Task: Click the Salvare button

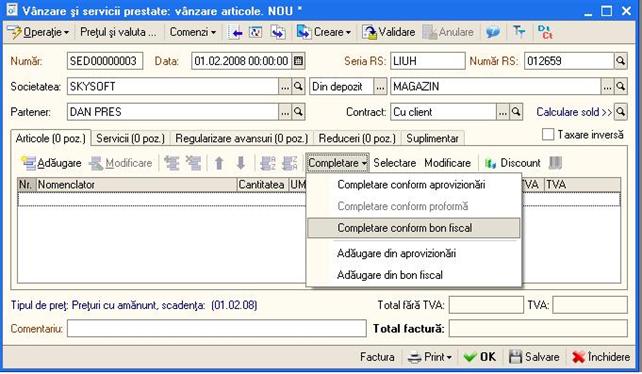Action: (x=534, y=357)
